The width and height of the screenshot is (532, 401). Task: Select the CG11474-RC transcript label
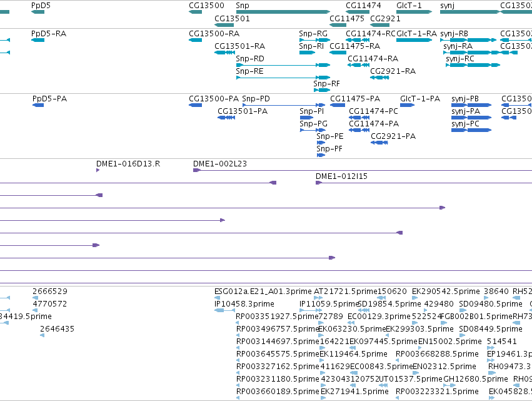click(371, 34)
